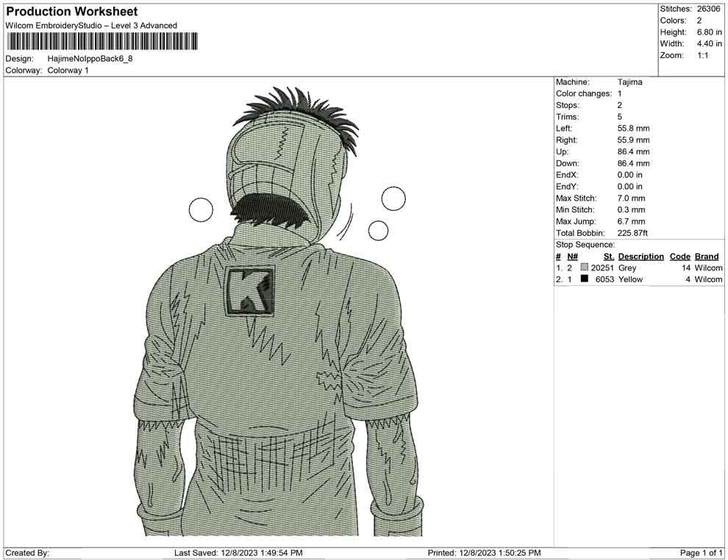Screen dimensions: 728x560
Task: Click the stitch count '6053' in stop row 2
Action: (x=604, y=279)
